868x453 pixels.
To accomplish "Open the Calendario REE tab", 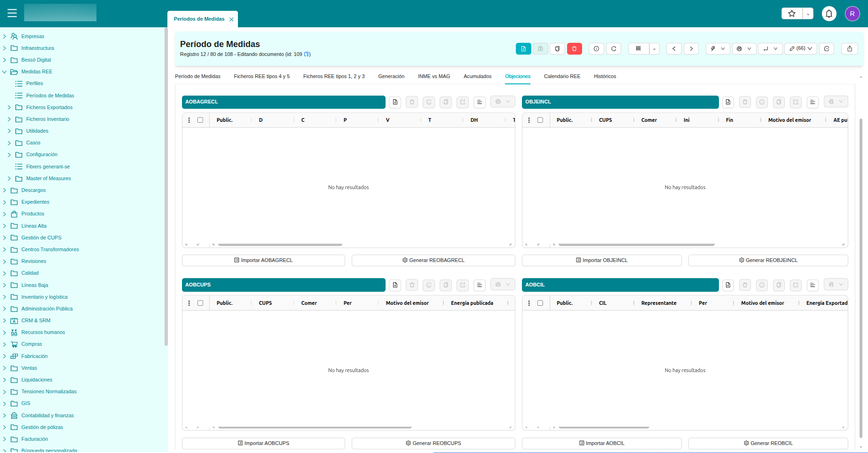I will pyautogui.click(x=562, y=76).
